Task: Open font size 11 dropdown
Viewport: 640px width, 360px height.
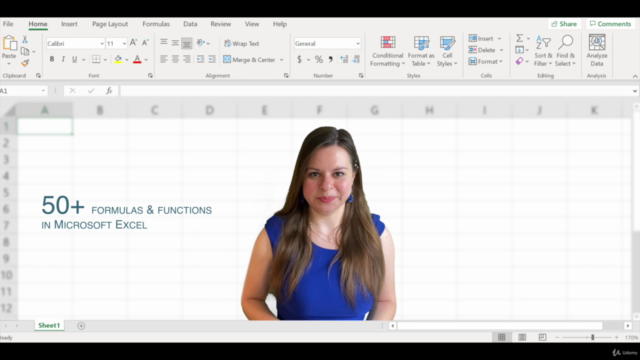Action: coord(124,43)
